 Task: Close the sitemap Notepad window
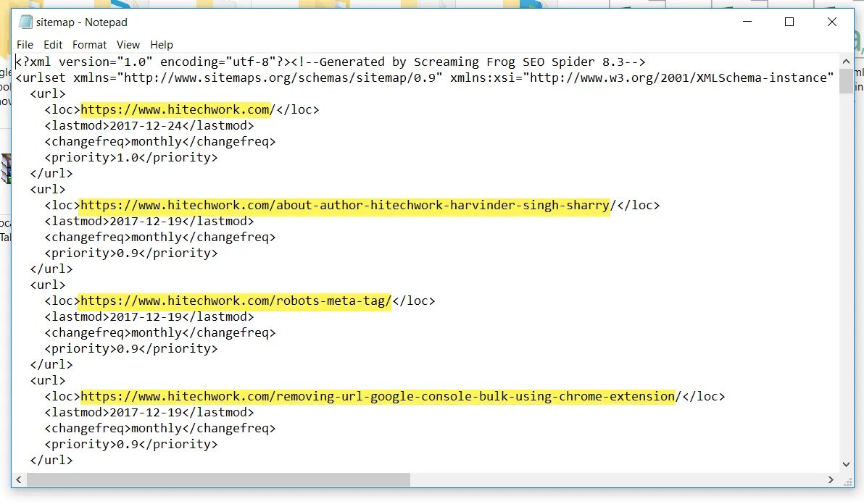tap(832, 22)
